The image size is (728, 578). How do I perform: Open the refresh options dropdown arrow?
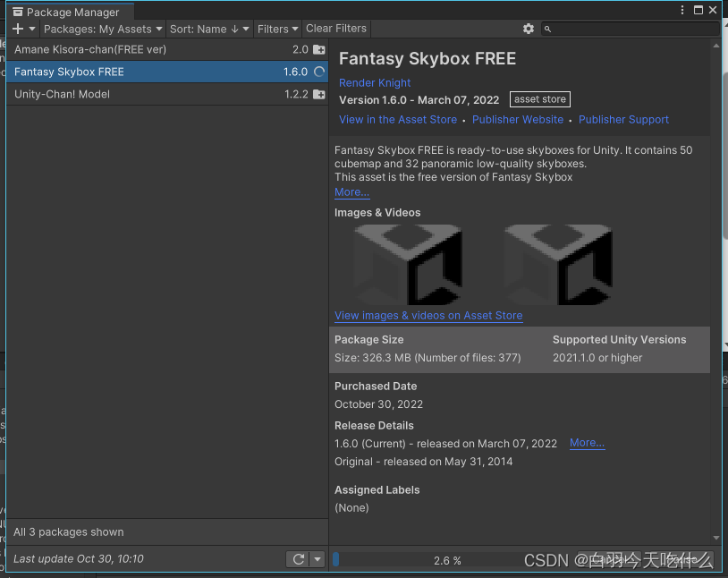click(x=317, y=559)
